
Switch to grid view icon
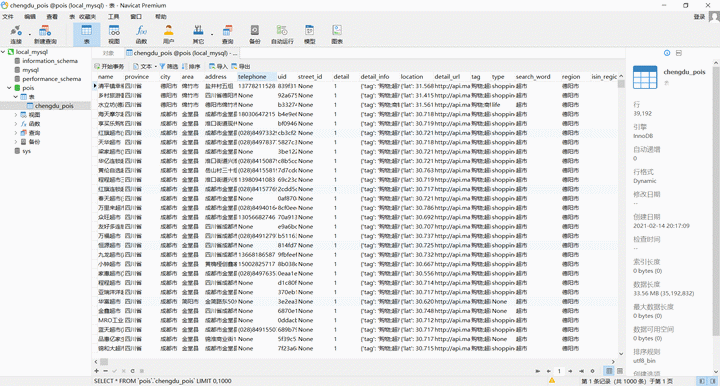609,371
